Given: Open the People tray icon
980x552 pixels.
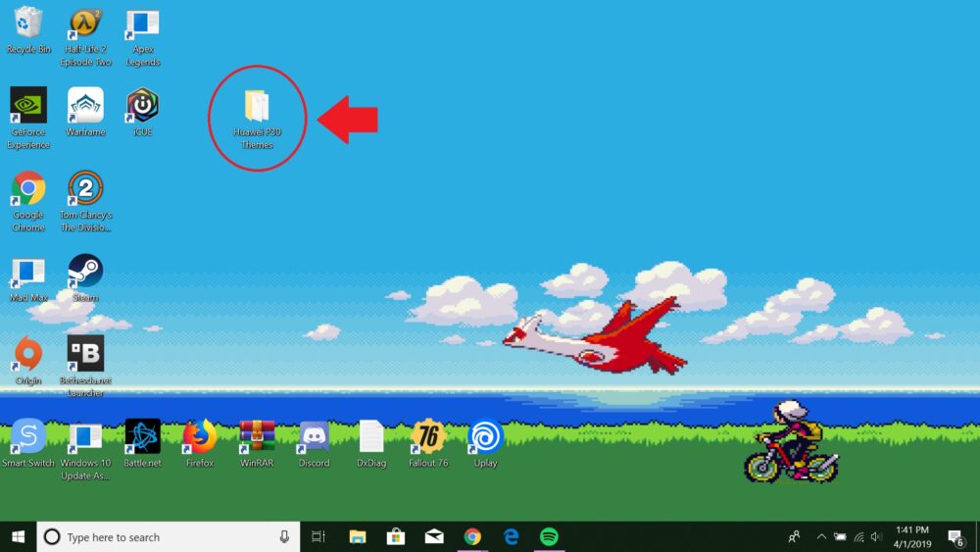Looking at the screenshot, I should pos(795,537).
